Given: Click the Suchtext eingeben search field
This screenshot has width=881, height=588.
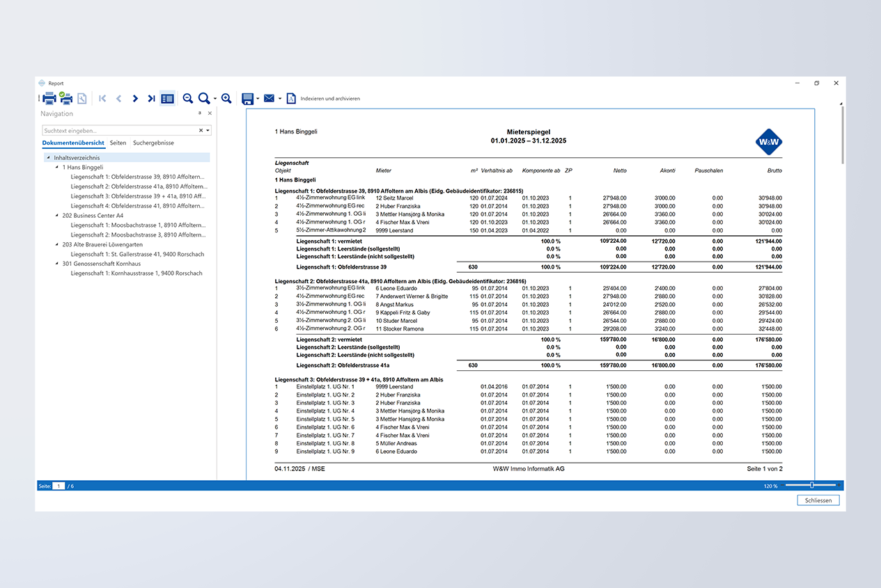Looking at the screenshot, I should (118, 130).
